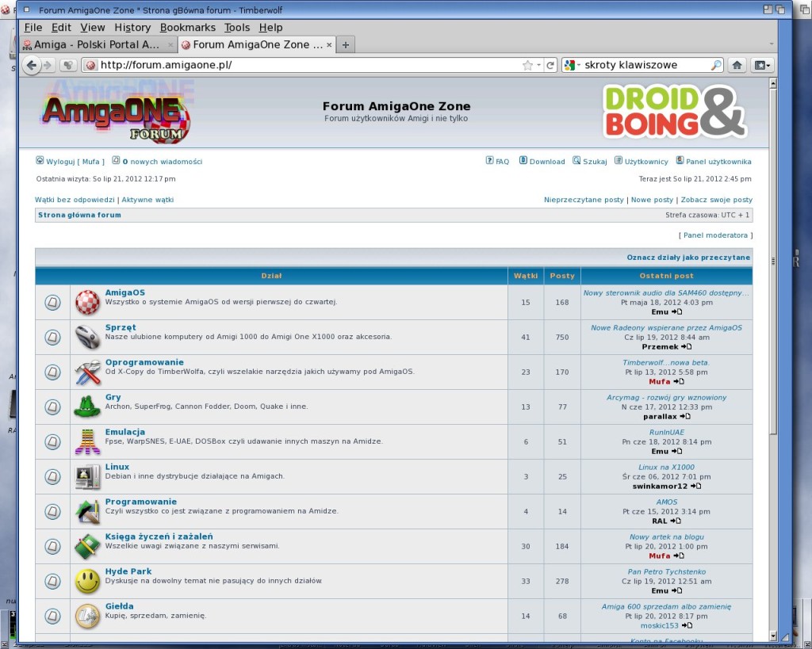The height and width of the screenshot is (649, 812).
Task: Open the search engine selector dropdown
Action: tap(572, 65)
